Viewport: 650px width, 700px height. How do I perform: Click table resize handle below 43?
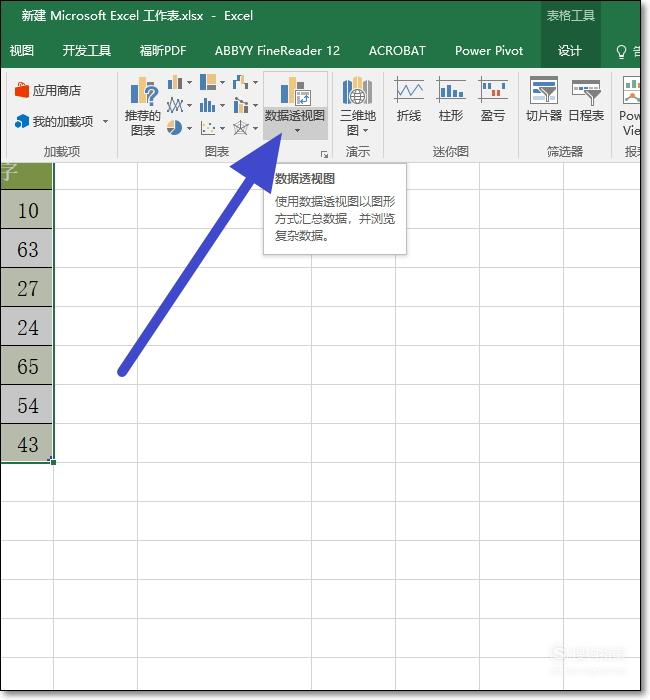(52, 461)
